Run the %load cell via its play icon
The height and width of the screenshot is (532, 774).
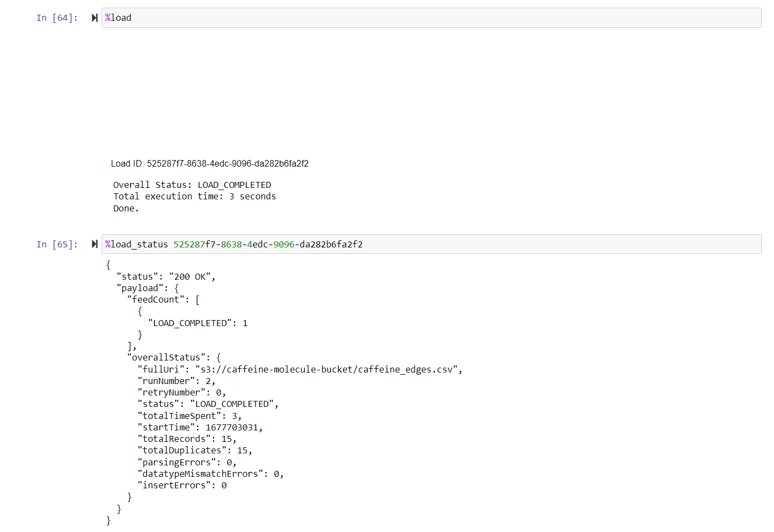94,17
